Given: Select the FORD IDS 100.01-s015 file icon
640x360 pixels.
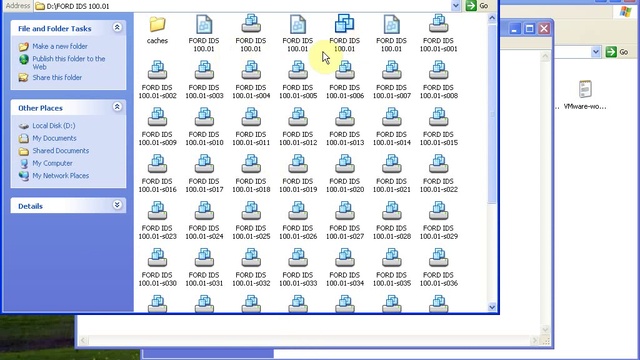Looking at the screenshot, I should pos(438,118).
